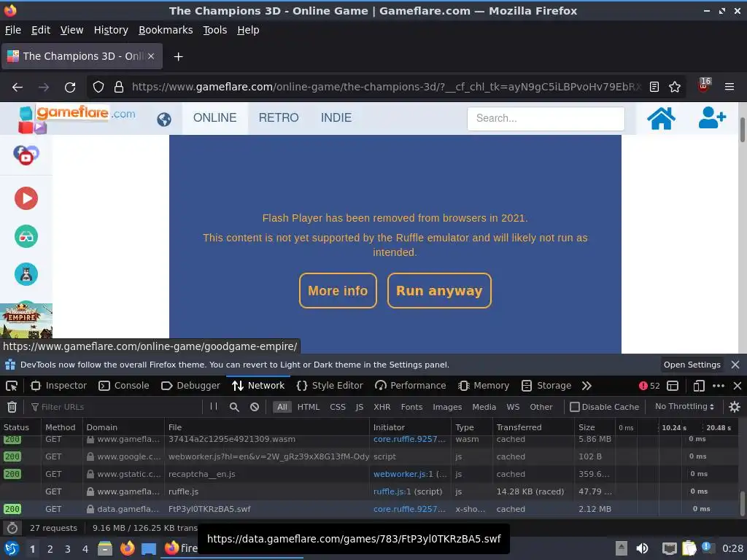
Task: Click the More info button
Action: [338, 290]
